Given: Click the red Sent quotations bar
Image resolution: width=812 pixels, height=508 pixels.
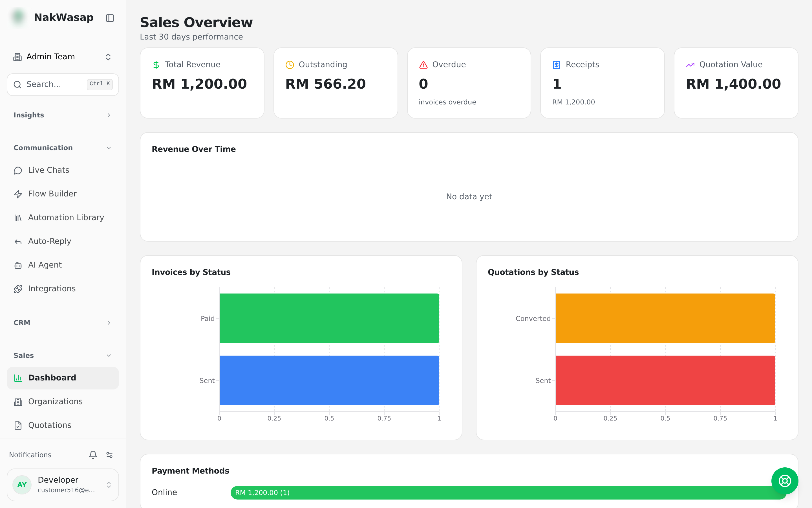Looking at the screenshot, I should 665,380.
